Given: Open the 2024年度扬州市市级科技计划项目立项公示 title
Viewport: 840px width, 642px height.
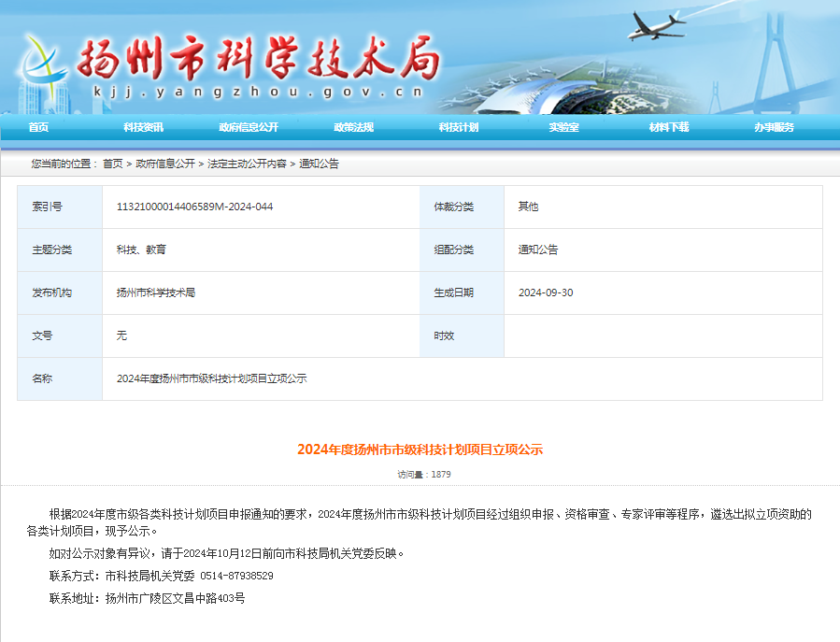Looking at the screenshot, I should tap(420, 449).
